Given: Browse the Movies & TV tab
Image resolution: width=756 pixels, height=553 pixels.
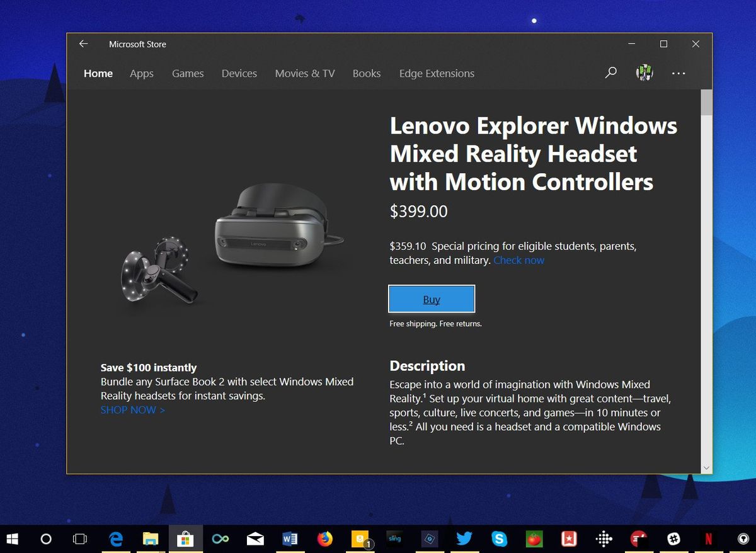Looking at the screenshot, I should click(304, 74).
